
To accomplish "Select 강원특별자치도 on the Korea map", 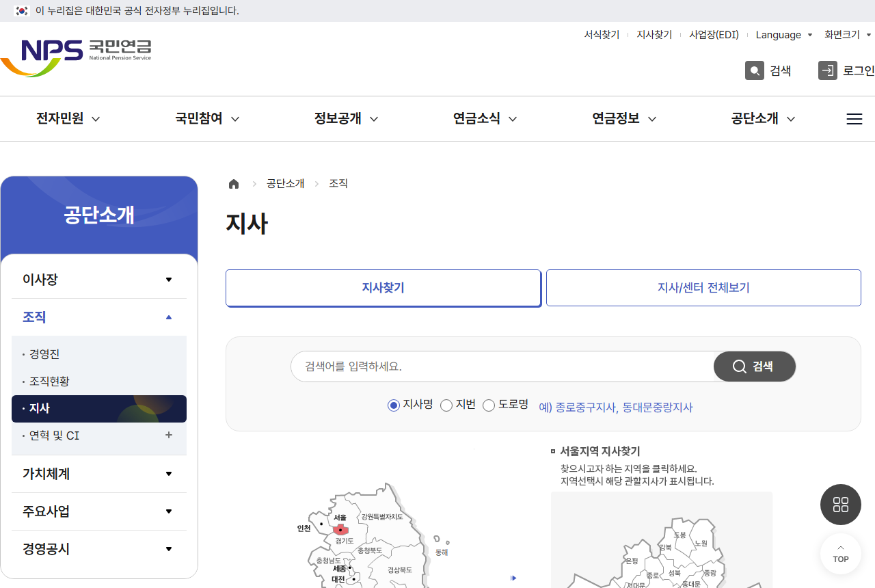I will click(x=382, y=517).
